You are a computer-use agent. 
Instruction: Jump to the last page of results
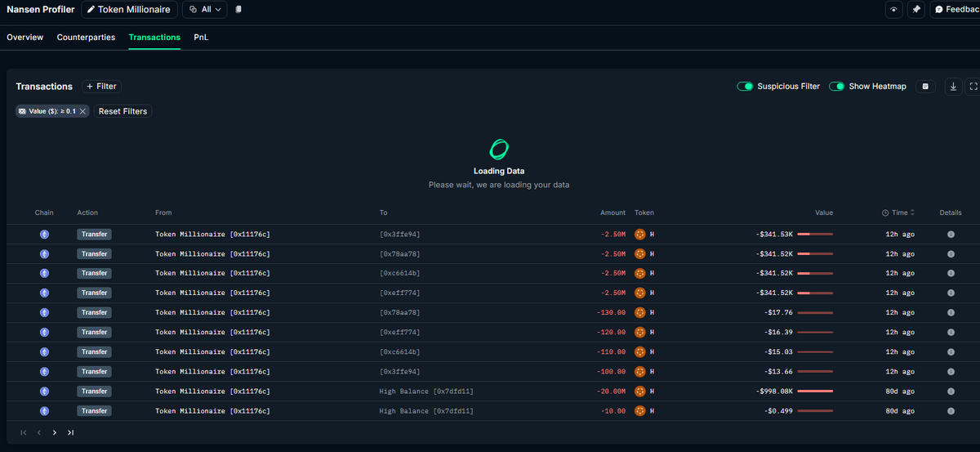coord(71,432)
